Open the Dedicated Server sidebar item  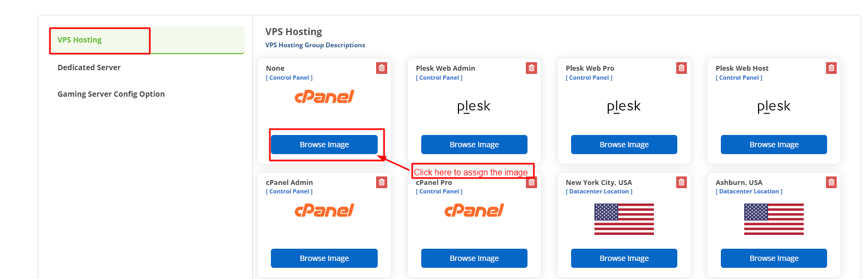tap(89, 67)
